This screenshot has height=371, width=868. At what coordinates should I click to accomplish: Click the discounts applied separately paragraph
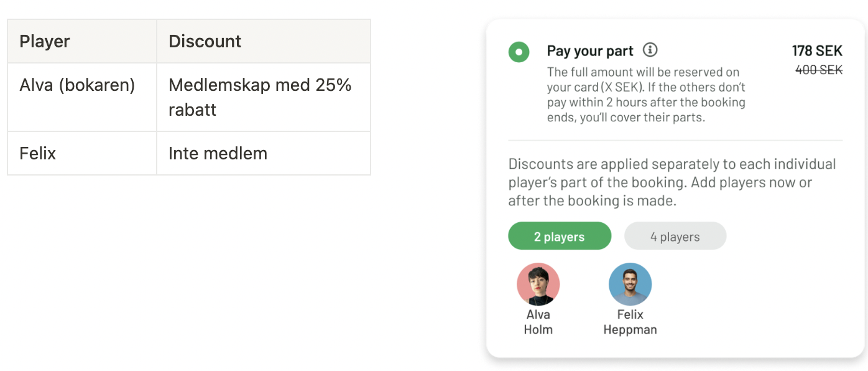click(672, 182)
